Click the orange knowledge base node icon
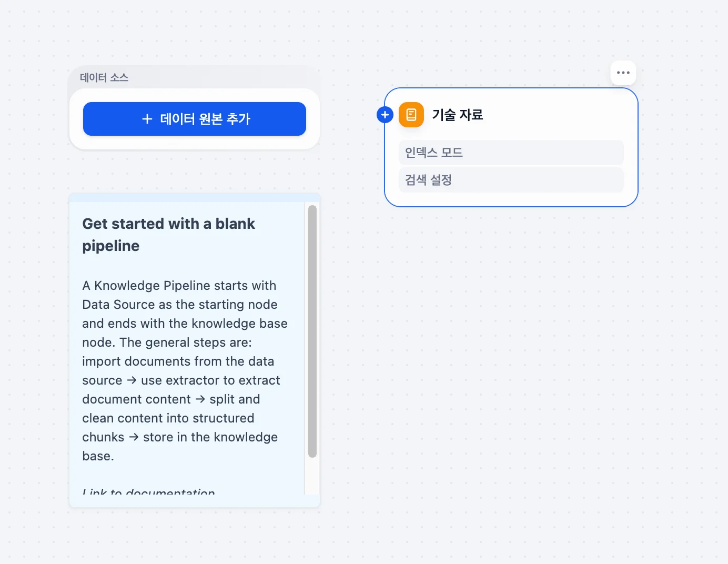The image size is (728, 564). click(411, 115)
